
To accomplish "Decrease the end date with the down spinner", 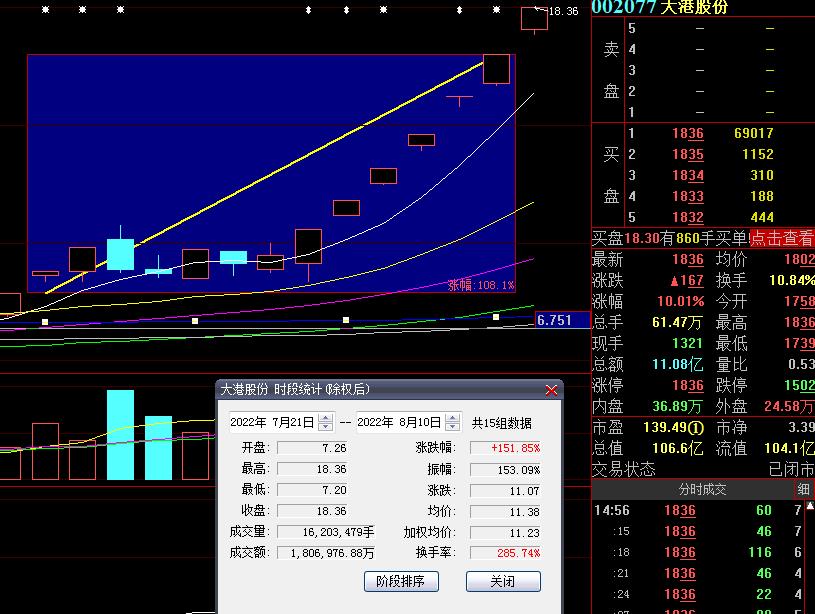I will 452,427.
